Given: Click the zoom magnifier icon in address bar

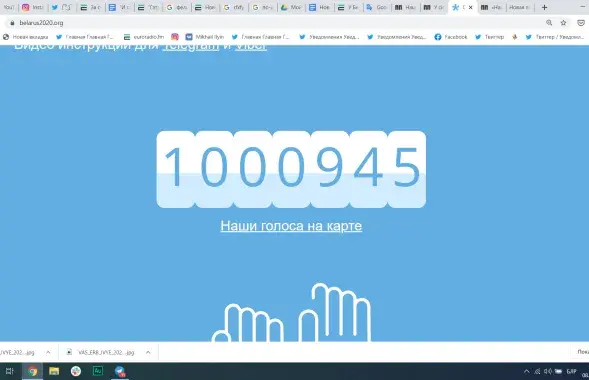Looking at the screenshot, I should 549,23.
